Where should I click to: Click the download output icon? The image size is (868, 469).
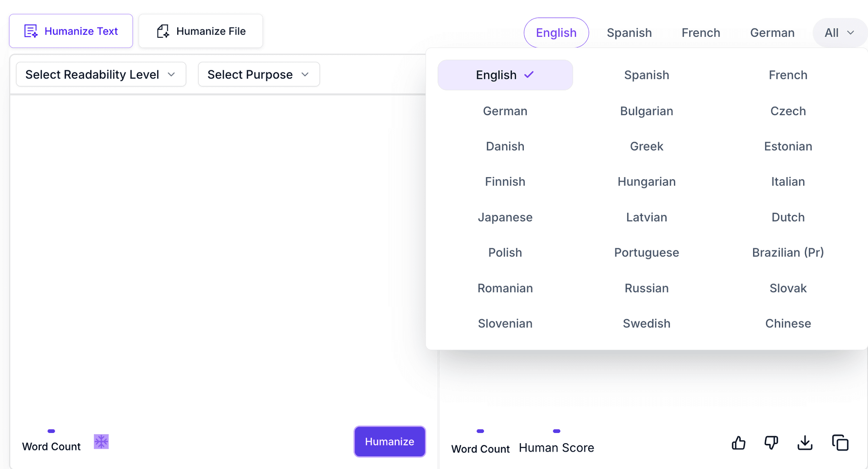coord(805,443)
